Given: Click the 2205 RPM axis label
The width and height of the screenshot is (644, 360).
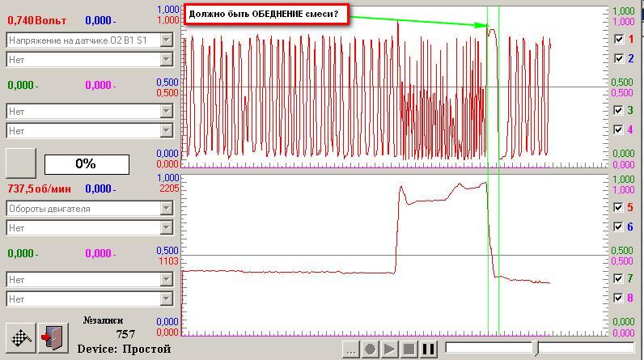Looking at the screenshot, I should [x=170, y=188].
